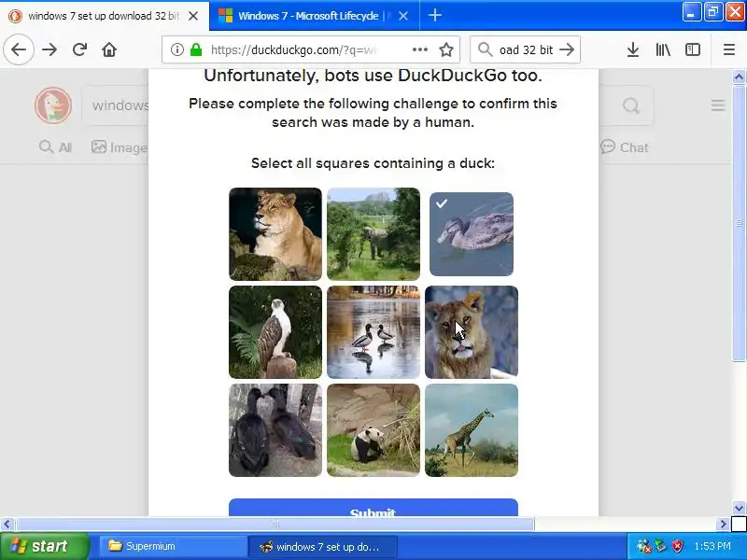This screenshot has width=747, height=560.
Task: Go forward one page
Action: click(49, 49)
